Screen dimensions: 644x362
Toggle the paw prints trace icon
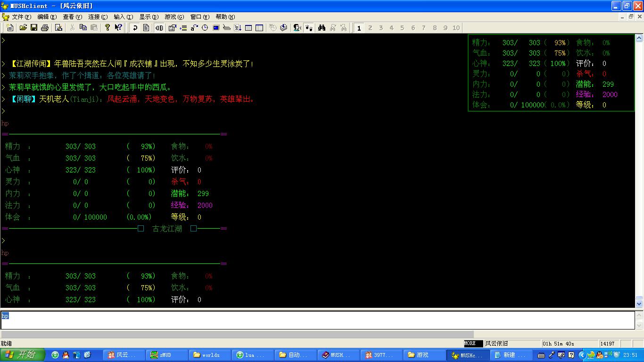click(x=308, y=28)
